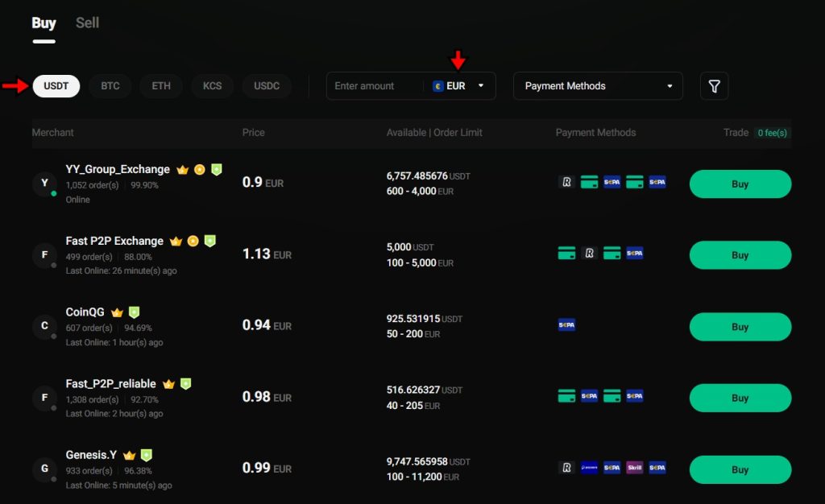The height and width of the screenshot is (504, 825).
Task: Click the green shield badge next to CoinQG
Action: coord(134,312)
